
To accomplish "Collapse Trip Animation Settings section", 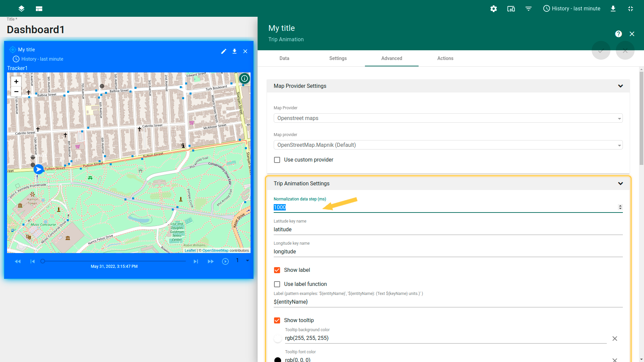I will (620, 184).
